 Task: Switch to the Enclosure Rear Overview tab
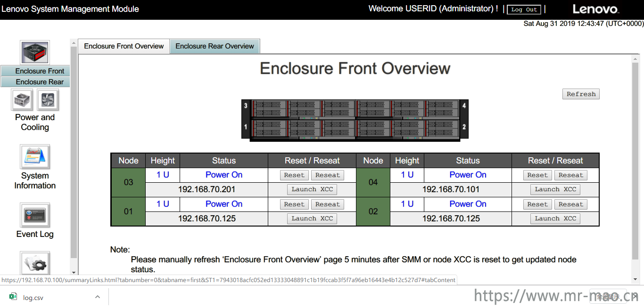[x=215, y=46]
